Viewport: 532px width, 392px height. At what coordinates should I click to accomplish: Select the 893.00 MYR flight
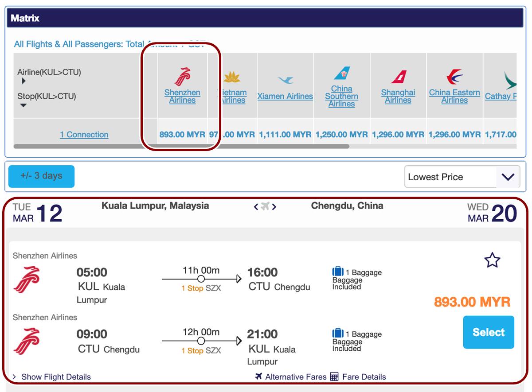(489, 332)
